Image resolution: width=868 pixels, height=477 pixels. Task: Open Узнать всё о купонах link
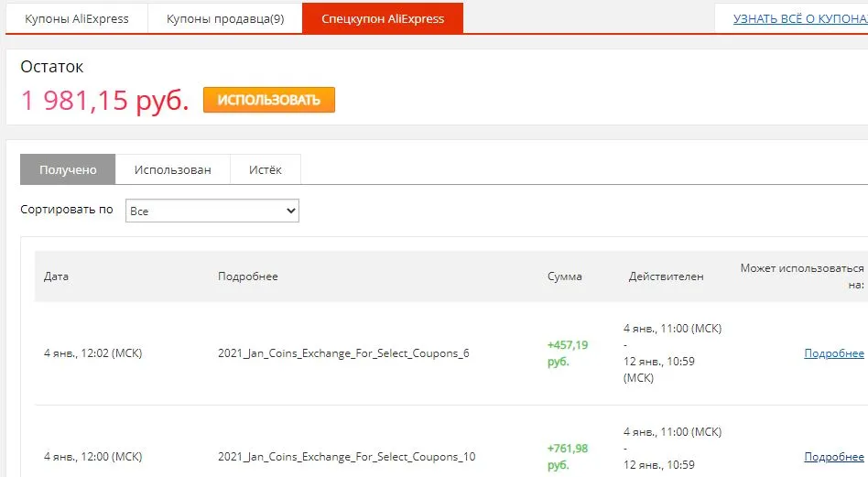click(800, 18)
